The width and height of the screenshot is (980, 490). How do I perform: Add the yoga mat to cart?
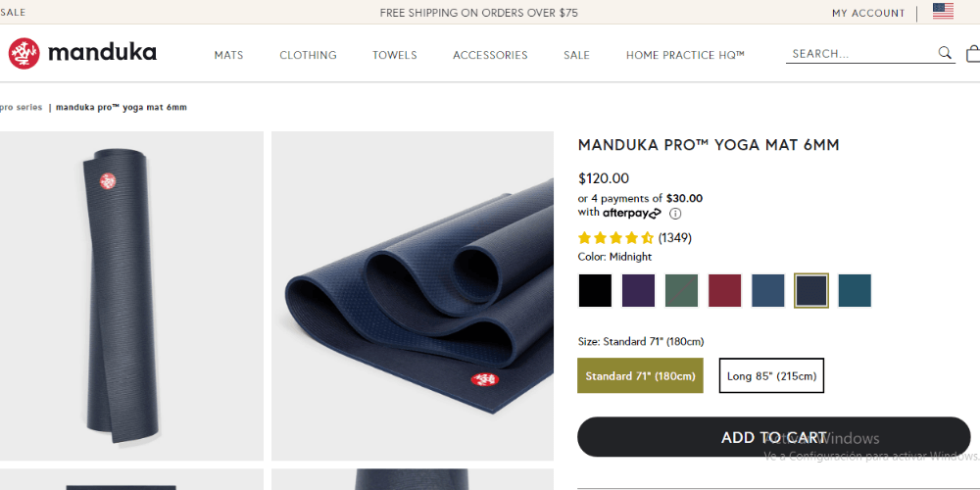pyautogui.click(x=773, y=437)
